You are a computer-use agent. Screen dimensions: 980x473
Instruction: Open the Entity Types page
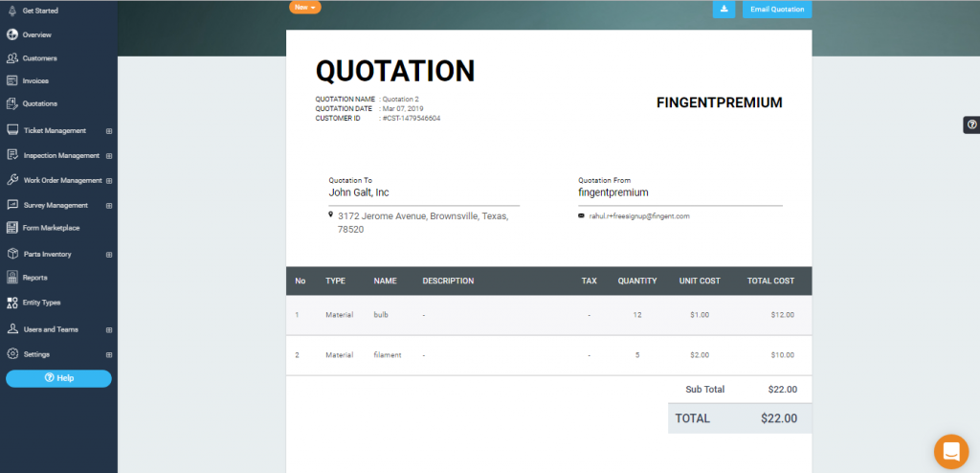coord(42,303)
